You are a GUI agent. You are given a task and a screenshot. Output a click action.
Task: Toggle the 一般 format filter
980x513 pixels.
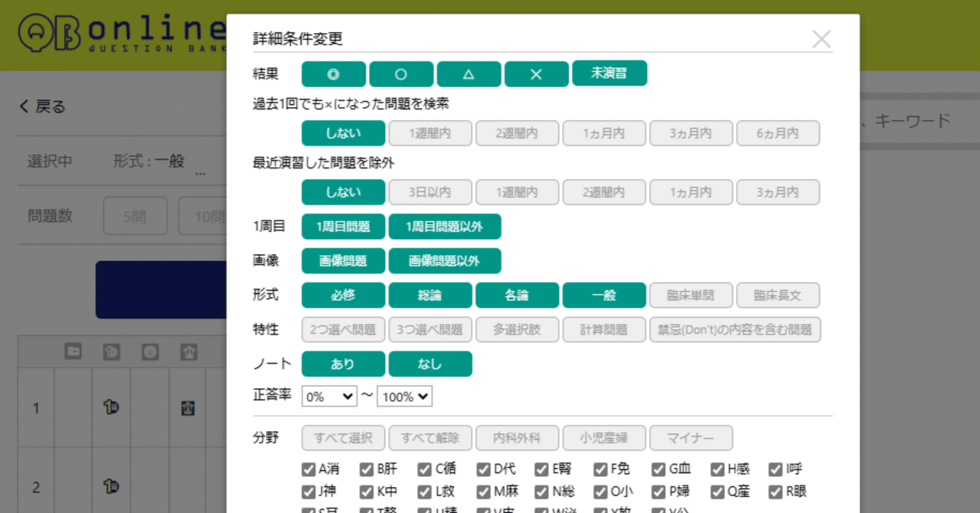(x=604, y=296)
